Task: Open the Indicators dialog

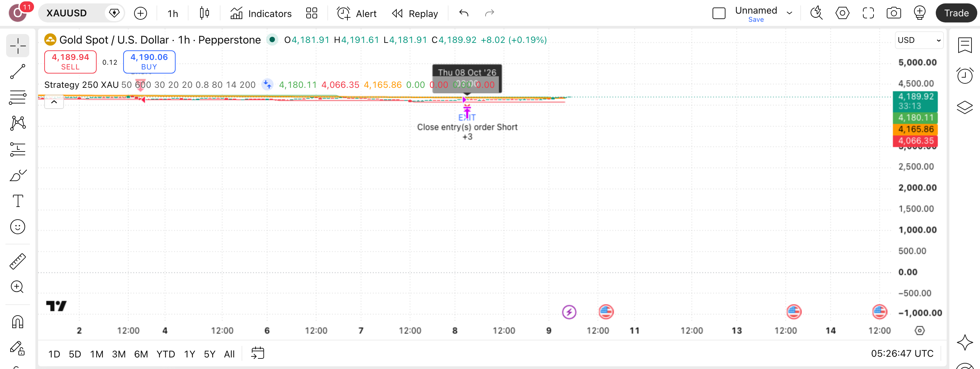Action: coord(261,13)
